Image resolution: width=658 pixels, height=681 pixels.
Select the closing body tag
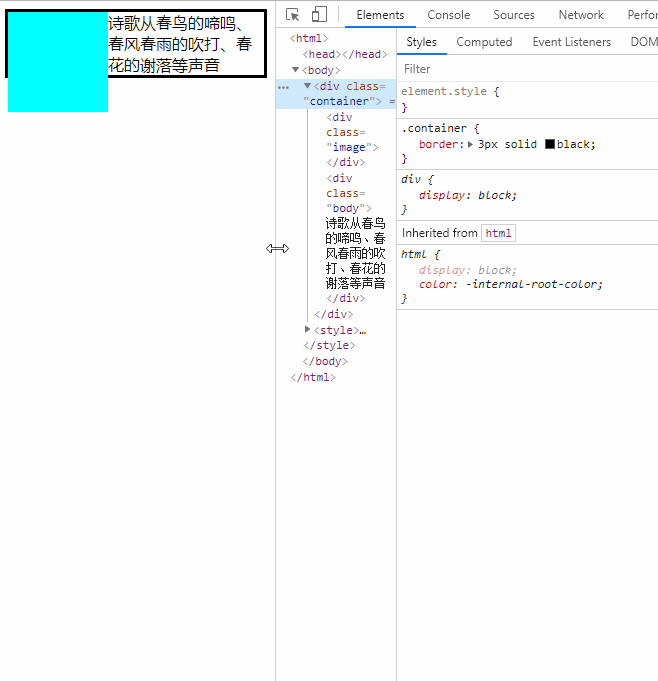[325, 361]
